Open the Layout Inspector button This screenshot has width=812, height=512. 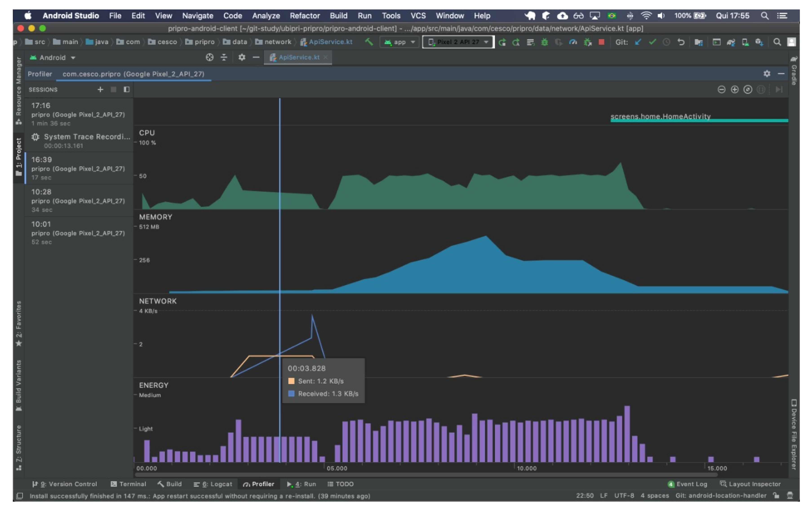click(x=750, y=484)
